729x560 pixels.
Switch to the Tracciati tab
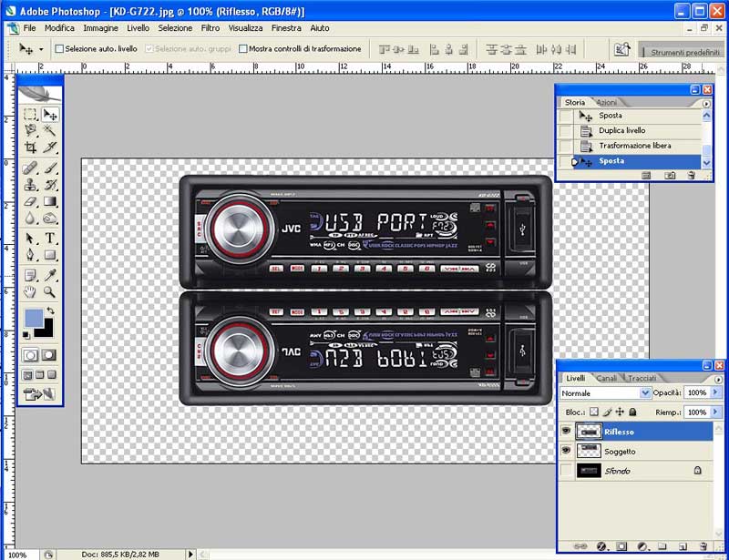coord(642,378)
